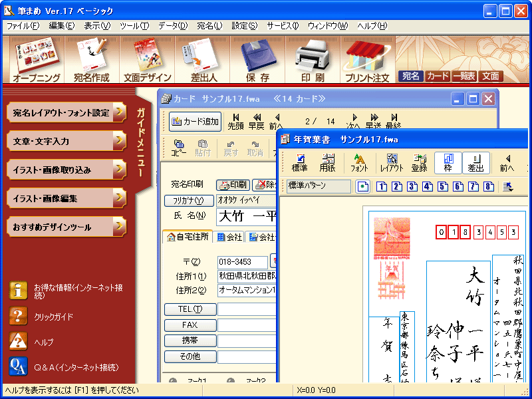Click the お得な情報 info icon

click(18, 291)
